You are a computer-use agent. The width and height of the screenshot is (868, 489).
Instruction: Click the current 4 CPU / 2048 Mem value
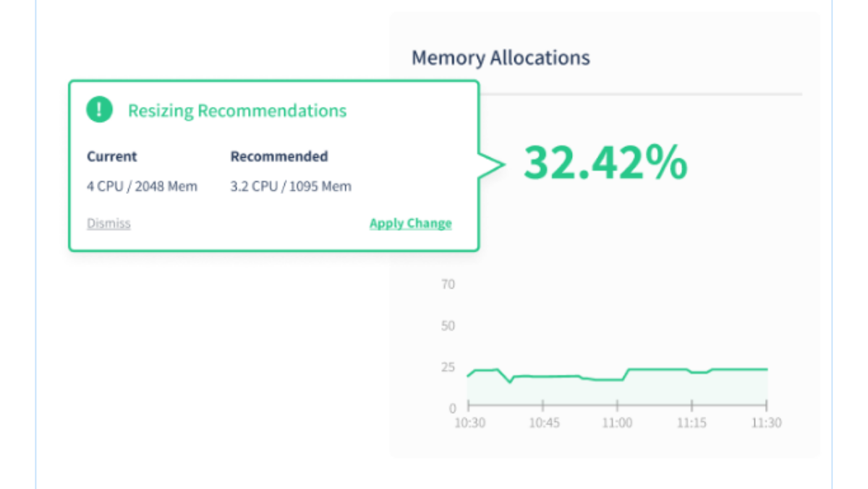(x=142, y=187)
